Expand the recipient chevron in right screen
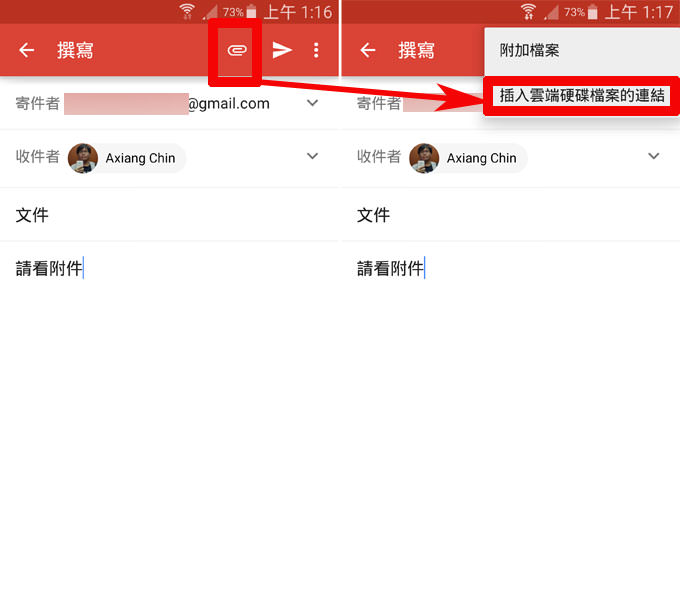680x602 pixels. [x=654, y=156]
